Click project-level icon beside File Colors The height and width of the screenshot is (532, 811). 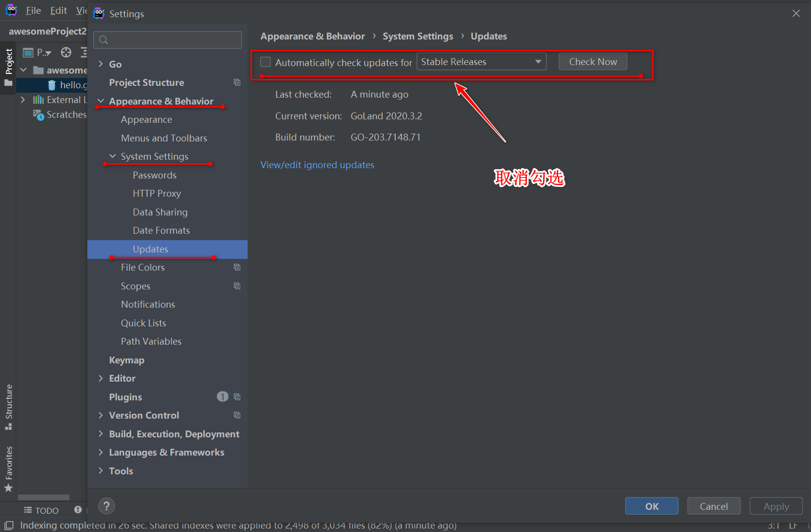pos(237,267)
